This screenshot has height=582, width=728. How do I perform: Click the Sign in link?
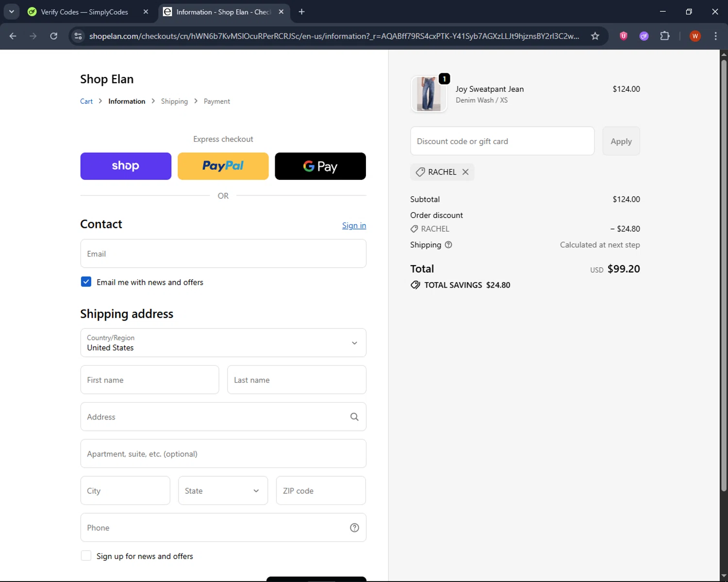click(354, 226)
